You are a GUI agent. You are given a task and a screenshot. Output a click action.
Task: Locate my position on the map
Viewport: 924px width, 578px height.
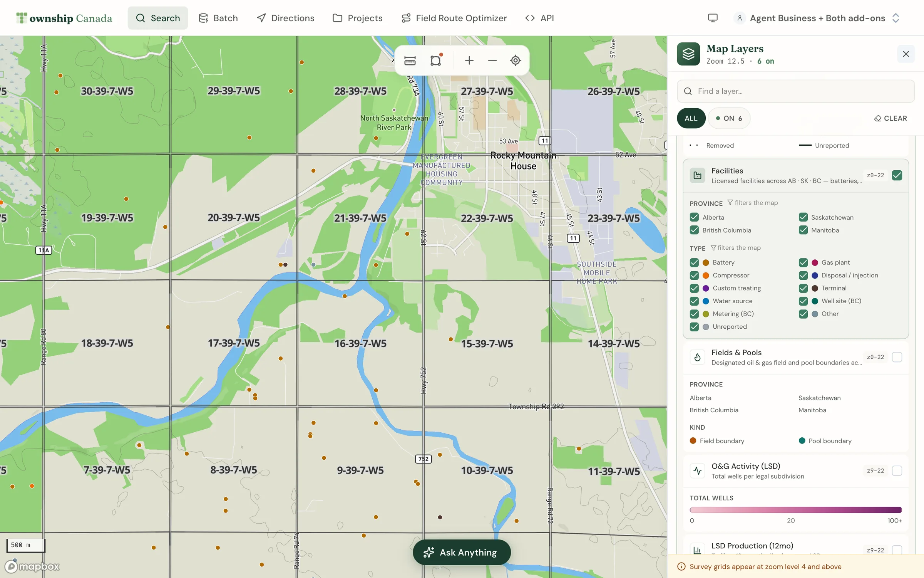[x=515, y=60]
